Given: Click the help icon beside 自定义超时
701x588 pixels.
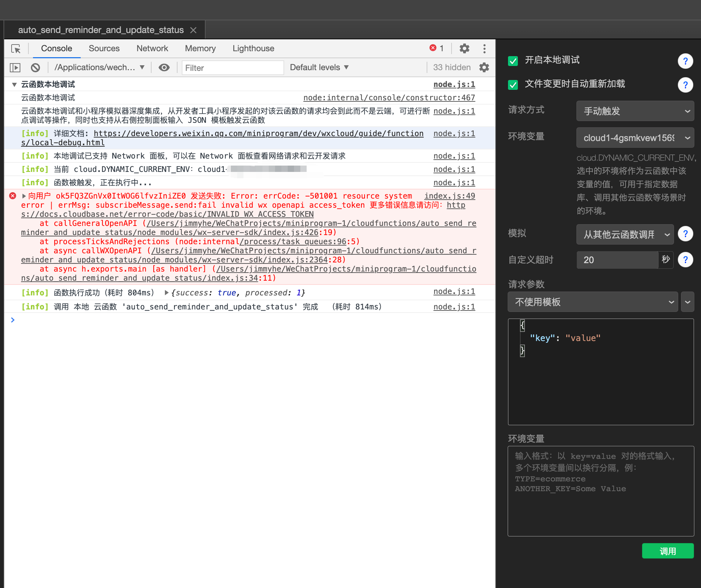Looking at the screenshot, I should 685,260.
